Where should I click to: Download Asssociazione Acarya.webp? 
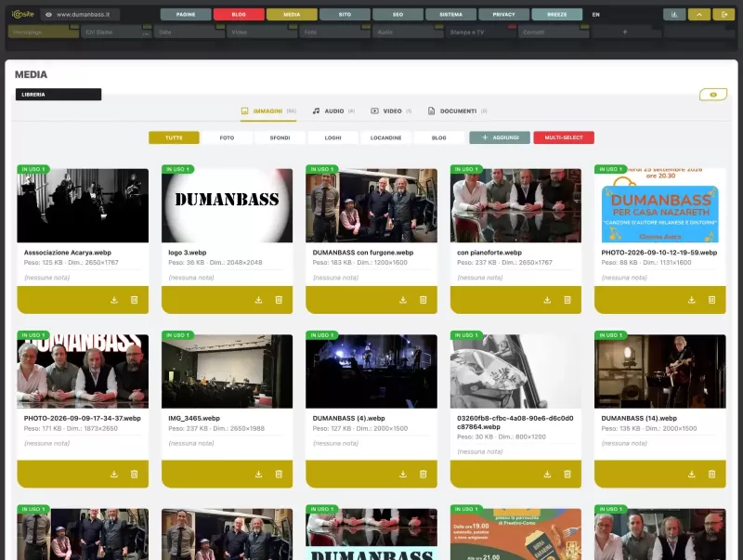[x=114, y=300]
